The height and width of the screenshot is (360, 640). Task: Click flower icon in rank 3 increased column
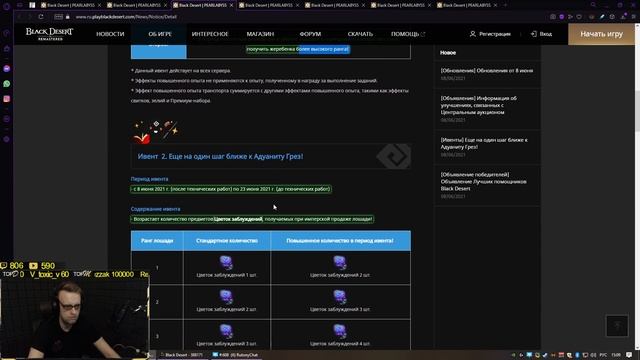(340, 331)
